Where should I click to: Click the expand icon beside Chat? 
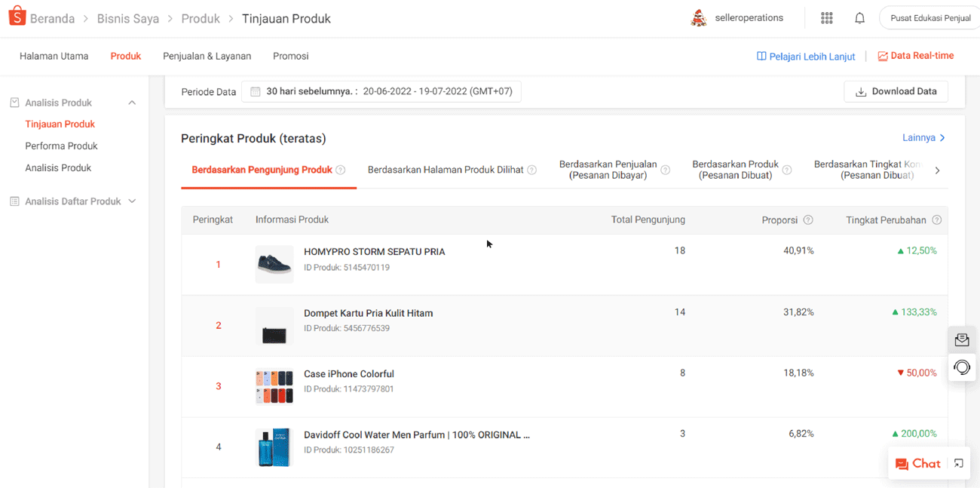[x=958, y=464]
